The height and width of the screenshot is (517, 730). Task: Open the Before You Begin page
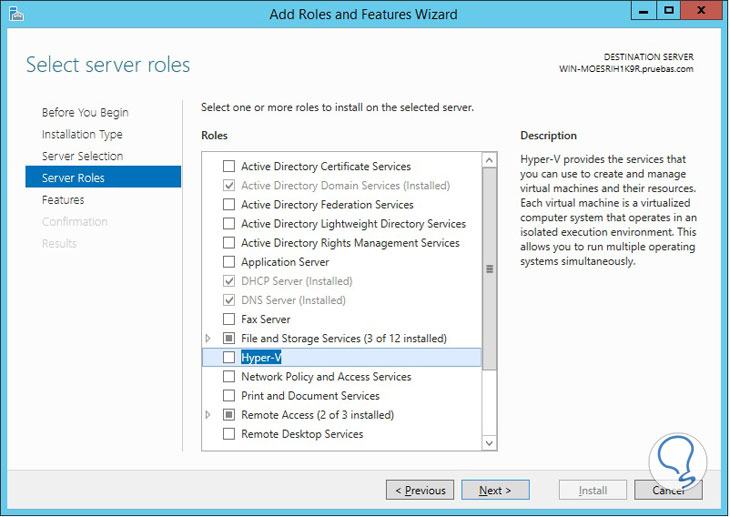point(85,112)
